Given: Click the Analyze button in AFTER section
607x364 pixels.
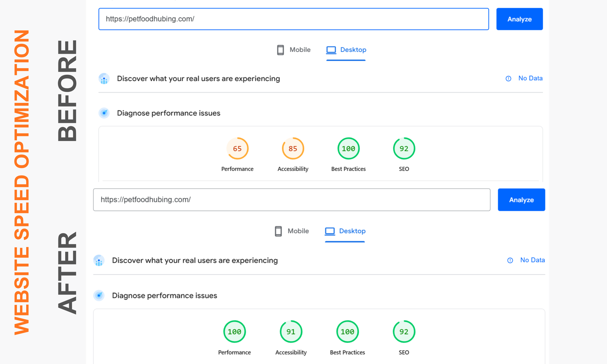Looking at the screenshot, I should 521,200.
